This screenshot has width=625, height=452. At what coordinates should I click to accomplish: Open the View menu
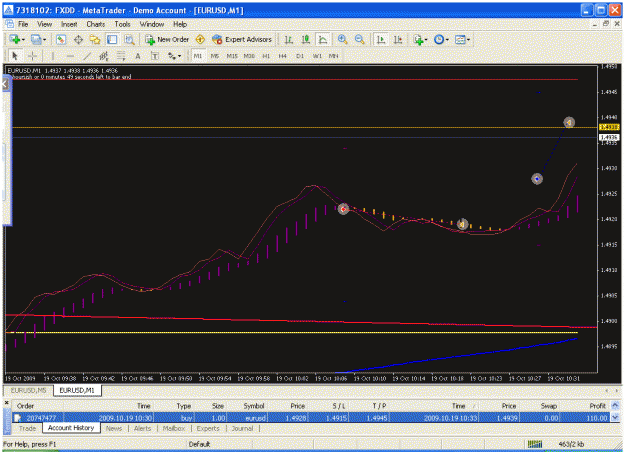45,24
